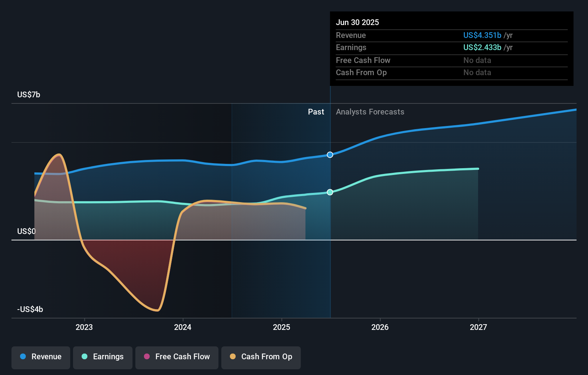The width and height of the screenshot is (588, 375).
Task: Open details for the Jun 30 2025 tooltip header
Action: pos(357,22)
